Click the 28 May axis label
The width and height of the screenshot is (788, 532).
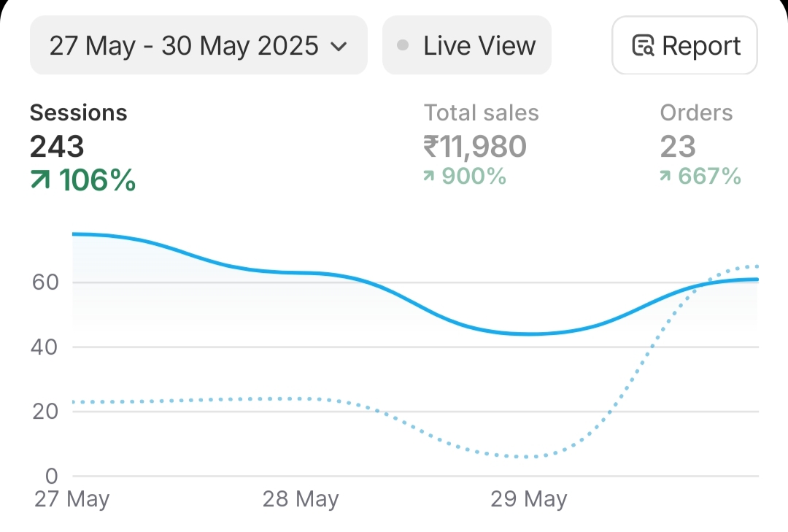coord(301,500)
